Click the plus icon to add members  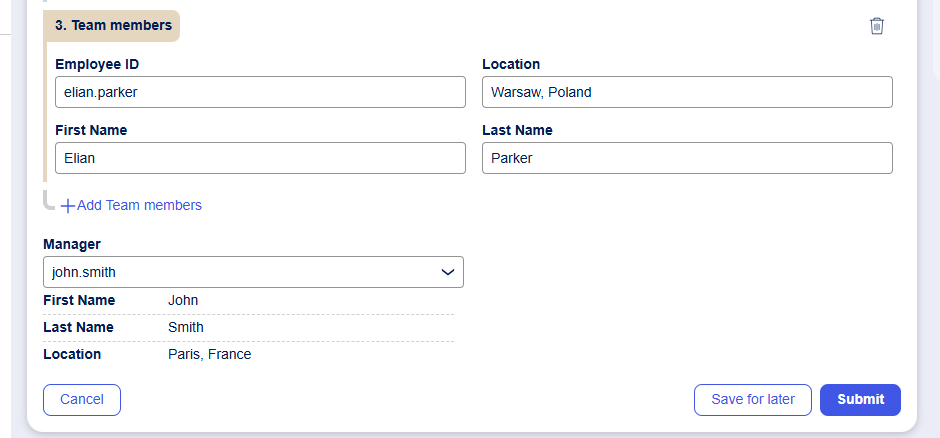click(68, 206)
